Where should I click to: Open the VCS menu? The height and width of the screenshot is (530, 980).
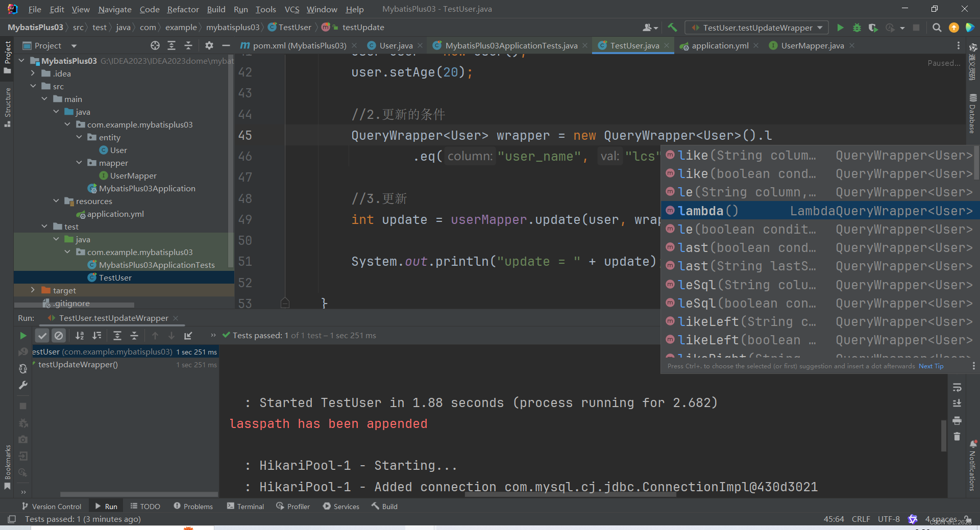coord(292,9)
